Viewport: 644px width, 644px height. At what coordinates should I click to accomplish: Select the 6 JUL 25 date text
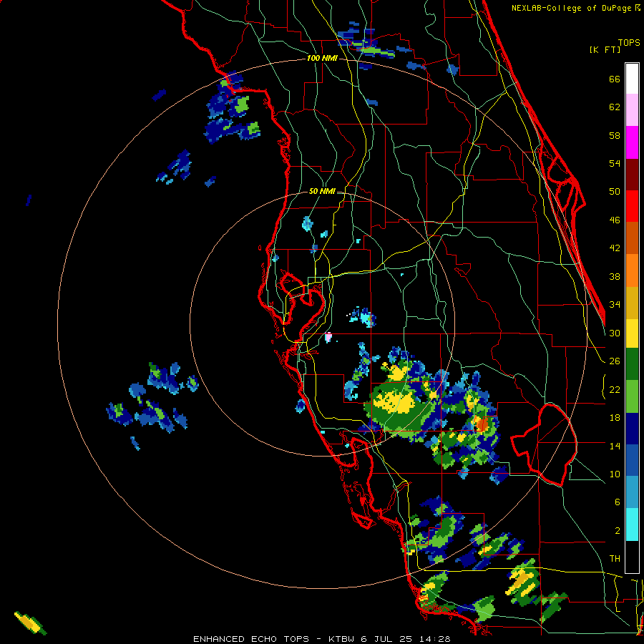click(387, 639)
